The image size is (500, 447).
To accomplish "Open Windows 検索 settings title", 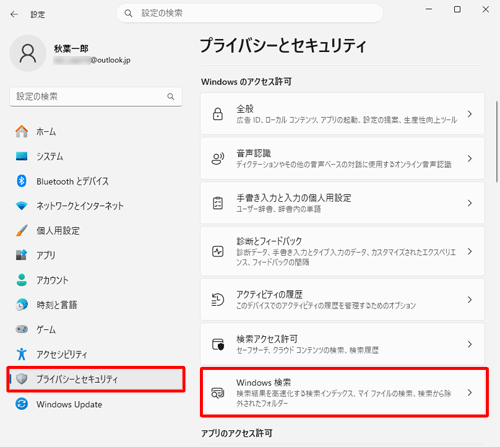I will (x=264, y=382).
